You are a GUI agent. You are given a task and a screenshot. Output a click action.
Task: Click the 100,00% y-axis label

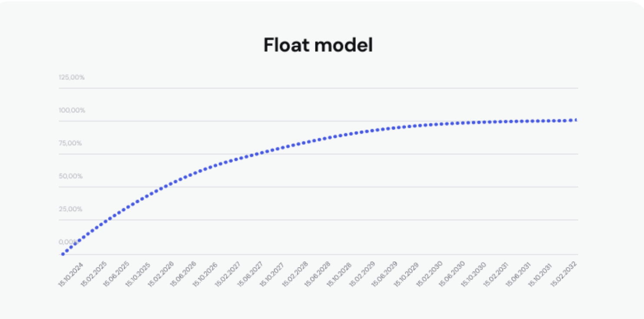click(72, 110)
